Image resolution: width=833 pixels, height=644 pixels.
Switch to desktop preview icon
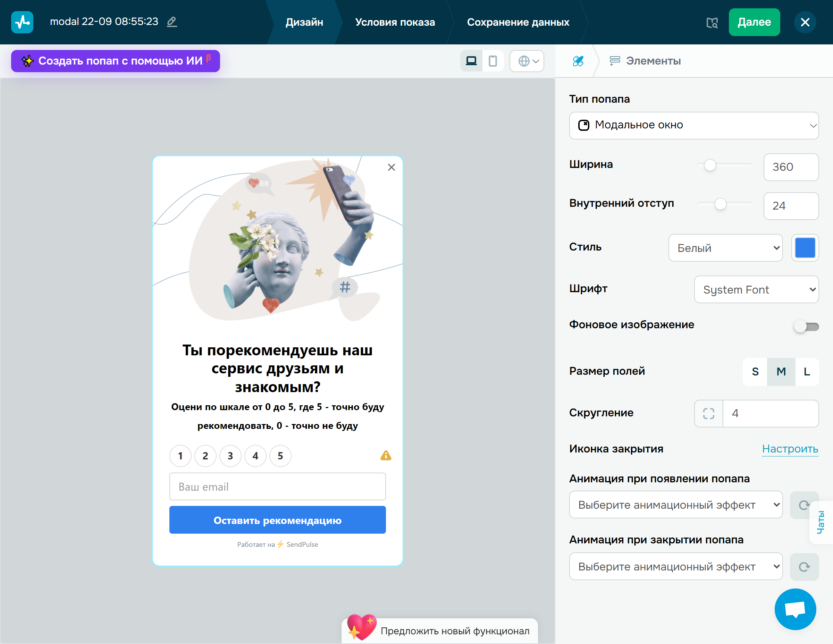[x=471, y=61]
